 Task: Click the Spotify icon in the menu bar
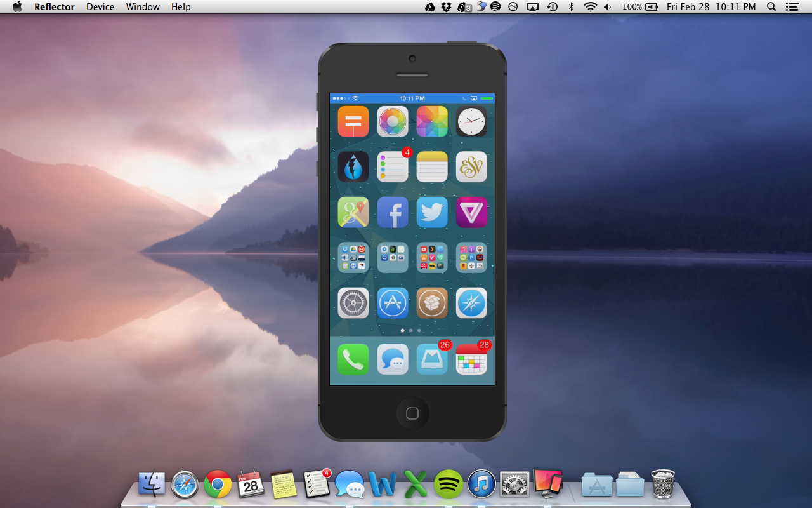[496, 7]
